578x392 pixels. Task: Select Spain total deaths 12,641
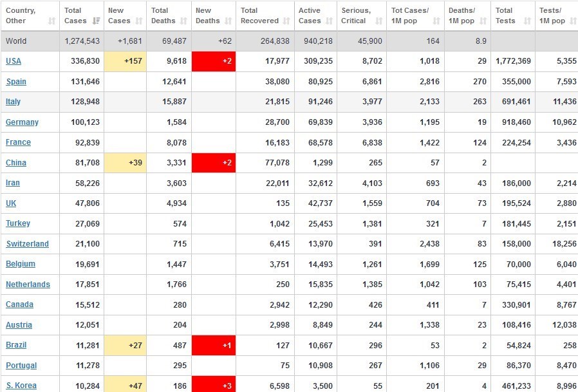point(174,82)
